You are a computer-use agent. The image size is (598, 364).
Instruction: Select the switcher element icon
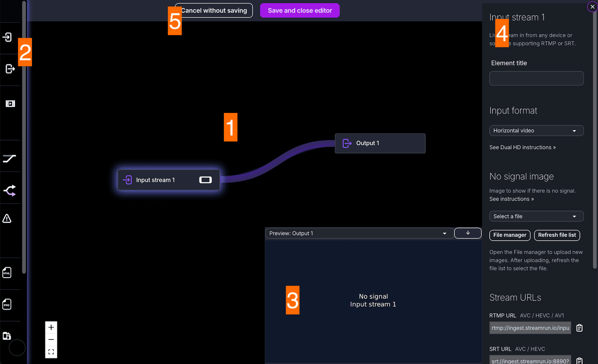[10, 190]
